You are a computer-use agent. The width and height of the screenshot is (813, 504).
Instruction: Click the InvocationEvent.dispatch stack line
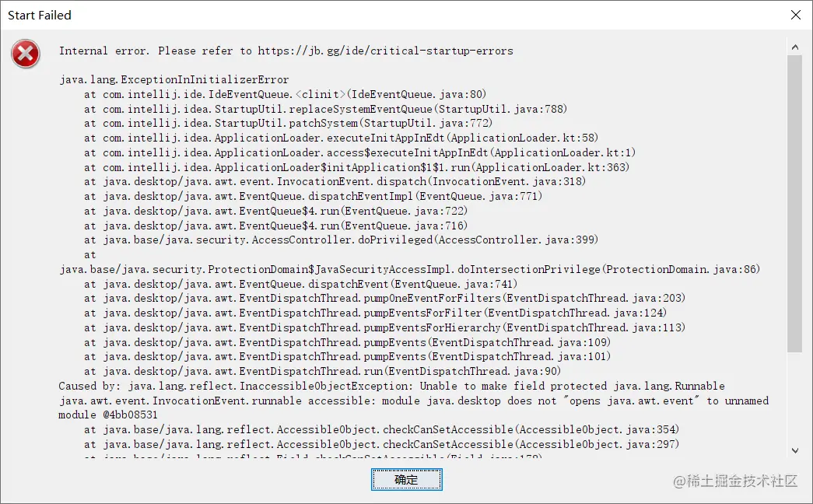click(x=335, y=181)
